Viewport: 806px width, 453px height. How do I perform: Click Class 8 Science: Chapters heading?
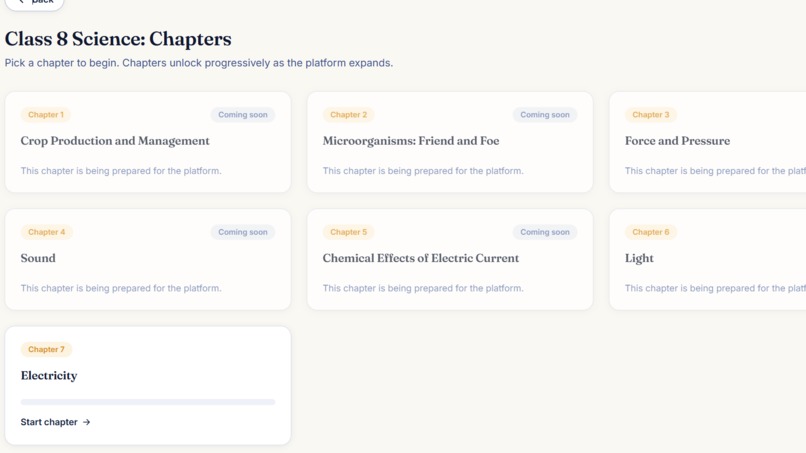(118, 39)
